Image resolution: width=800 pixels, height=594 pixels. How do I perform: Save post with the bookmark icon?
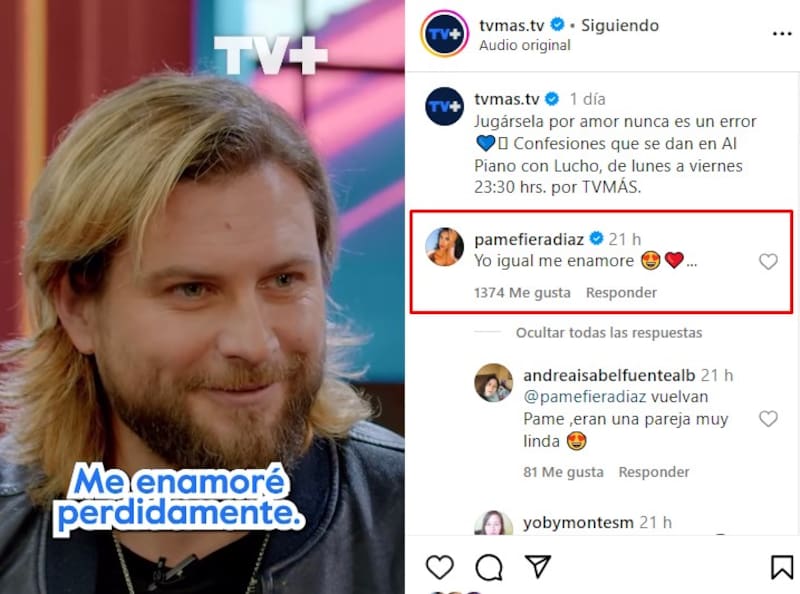pos(781,567)
